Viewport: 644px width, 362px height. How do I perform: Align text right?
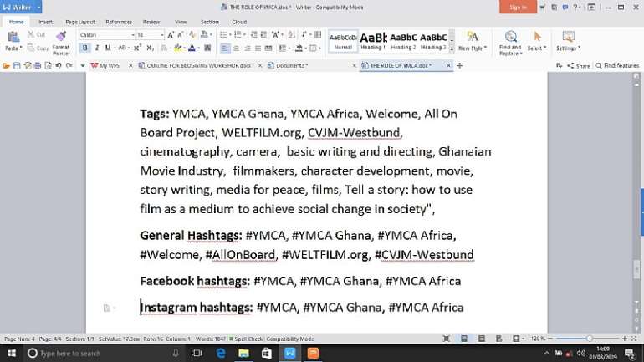[x=248, y=48]
